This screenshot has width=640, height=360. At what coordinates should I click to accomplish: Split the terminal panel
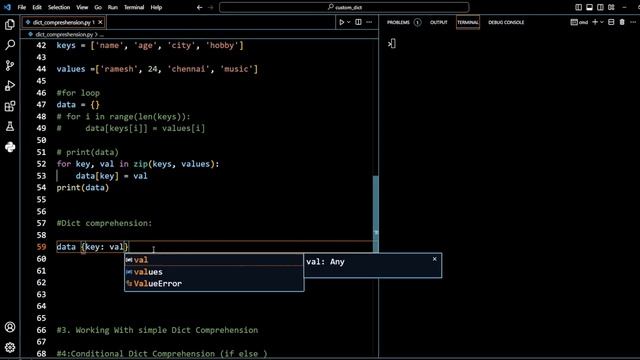tap(611, 22)
